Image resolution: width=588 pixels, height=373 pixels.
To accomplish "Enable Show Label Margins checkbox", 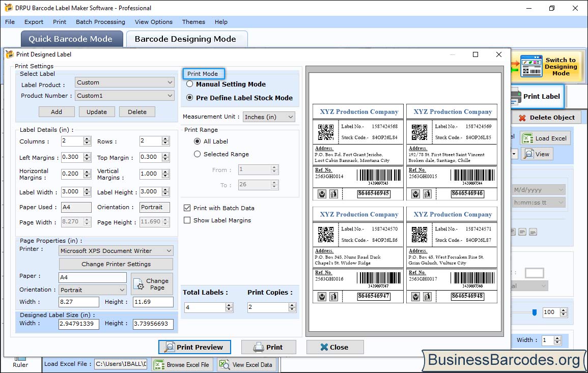I will pos(187,220).
